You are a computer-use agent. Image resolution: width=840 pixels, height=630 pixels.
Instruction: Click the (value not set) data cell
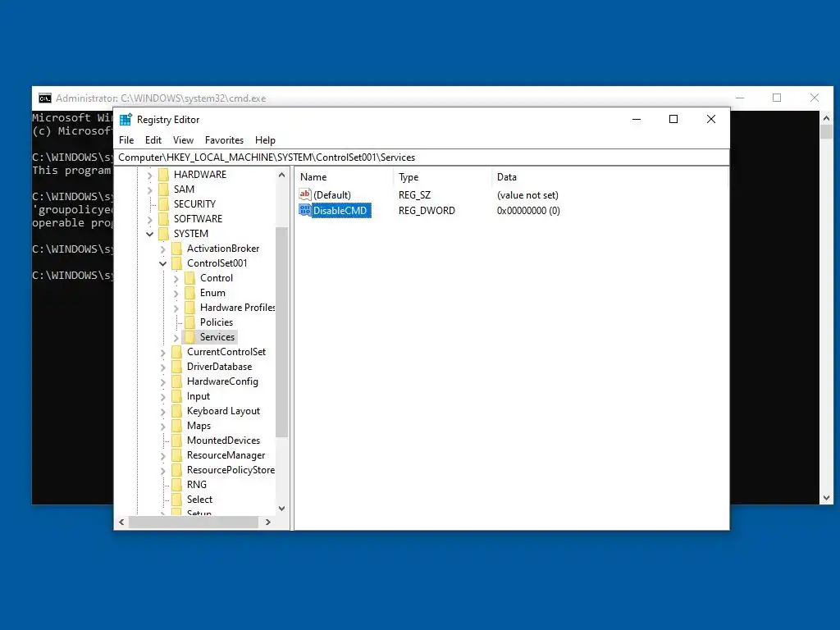click(x=527, y=195)
